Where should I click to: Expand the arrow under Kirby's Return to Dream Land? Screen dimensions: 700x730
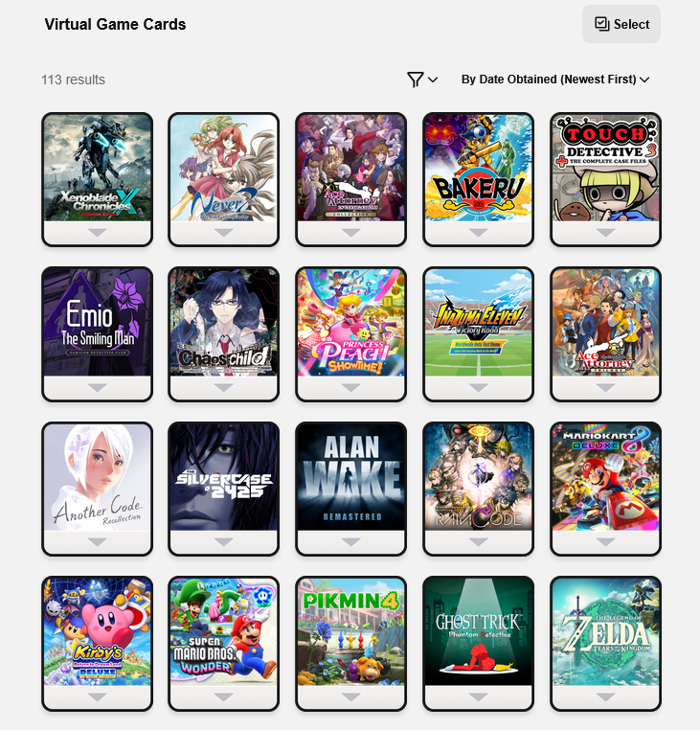click(98, 696)
